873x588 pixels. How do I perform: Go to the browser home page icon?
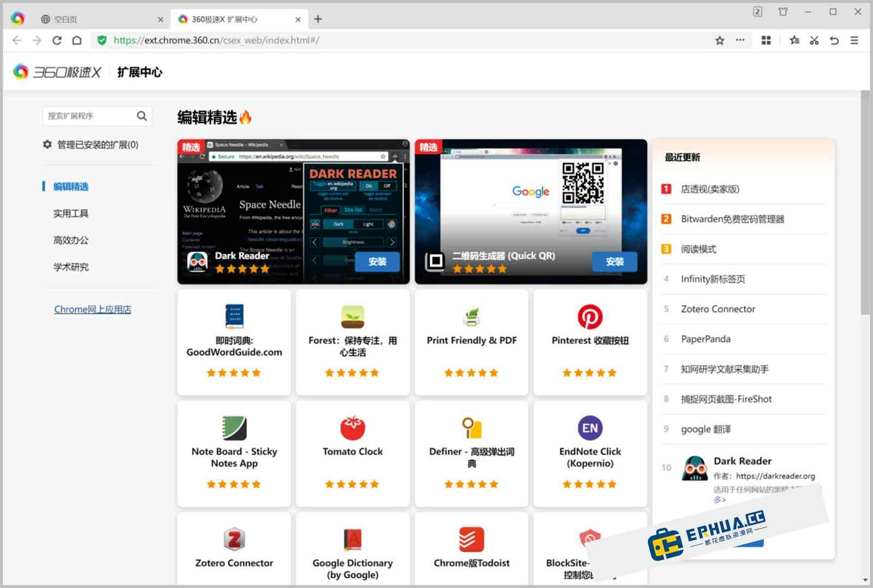(x=77, y=40)
